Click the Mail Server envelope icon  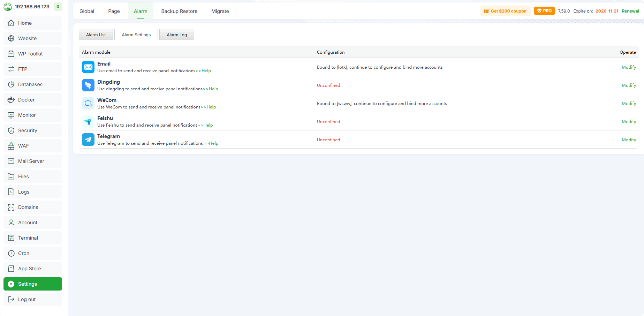(x=11, y=161)
